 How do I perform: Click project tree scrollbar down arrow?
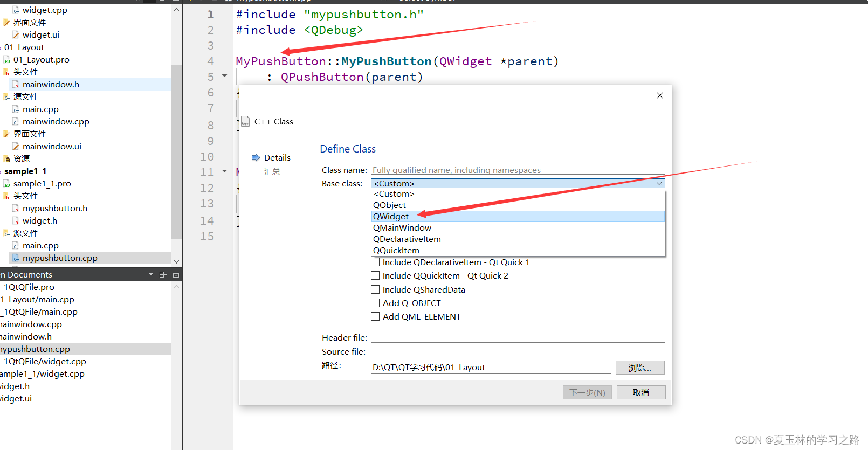point(176,261)
